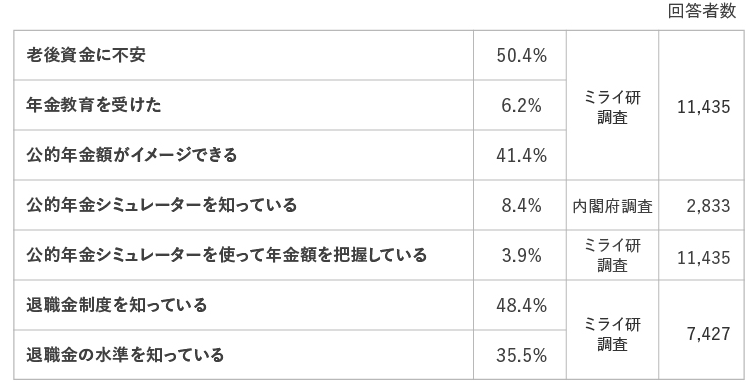Click the top ミライ研調査 merged cell
This screenshot has width=752, height=385.
(612, 105)
